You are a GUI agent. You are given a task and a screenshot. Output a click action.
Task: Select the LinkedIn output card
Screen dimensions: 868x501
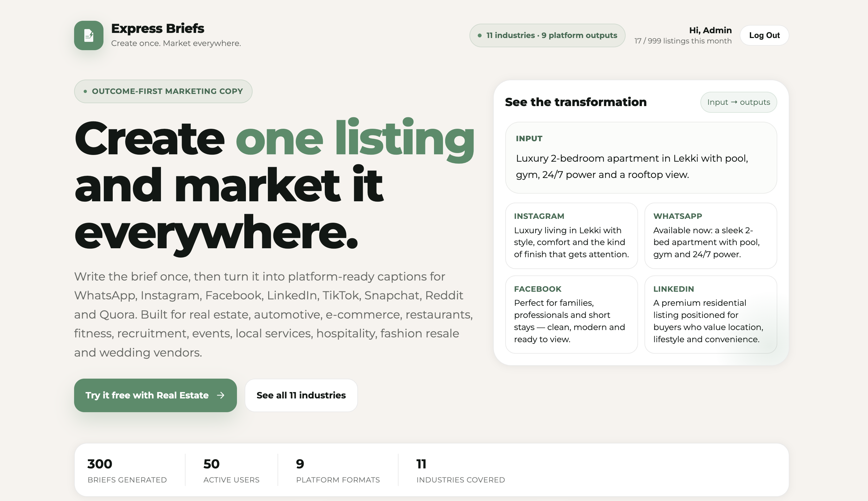[x=711, y=314]
